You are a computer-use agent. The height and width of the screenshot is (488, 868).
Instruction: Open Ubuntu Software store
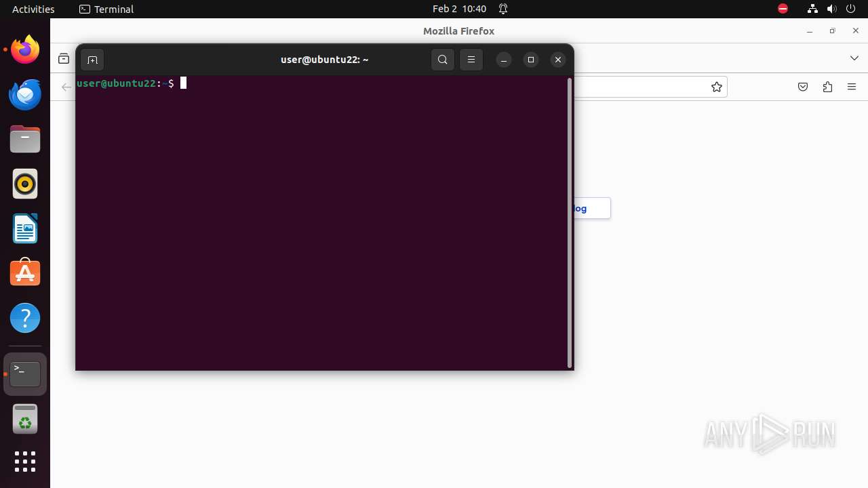tap(25, 273)
